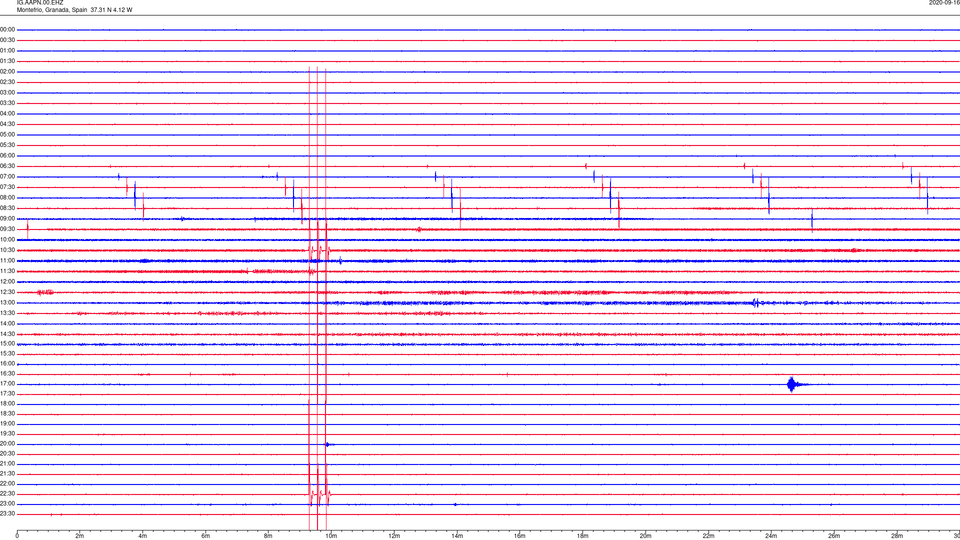
Task: Click the '03:00' trace time label
Action: click(7, 92)
